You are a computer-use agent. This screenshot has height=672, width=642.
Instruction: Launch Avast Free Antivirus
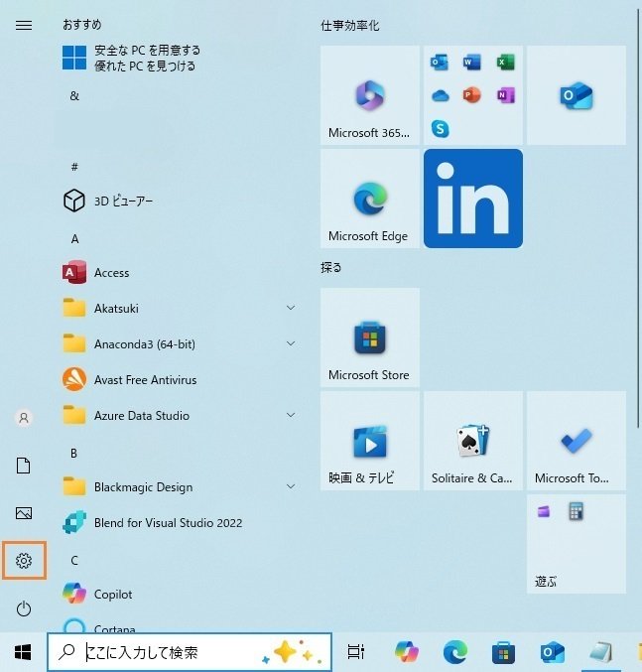[x=180, y=380]
